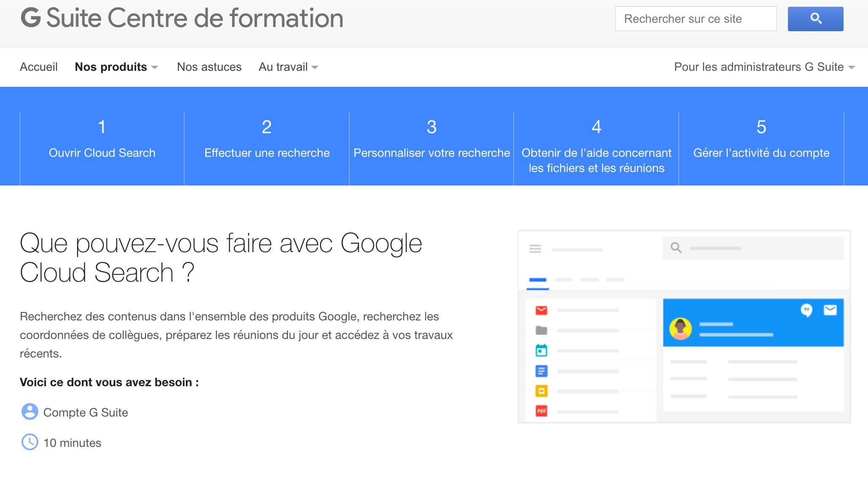Select the Docs icon in the illustration

tap(541, 371)
